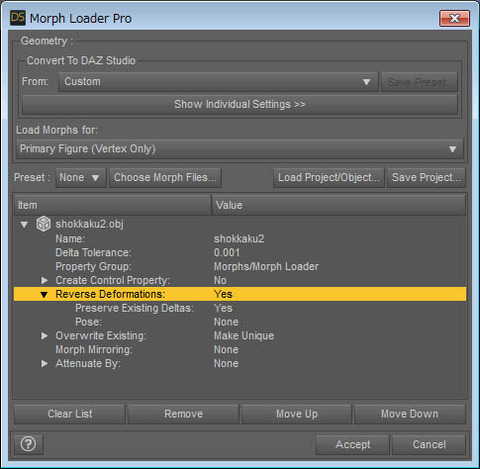Click the help question mark icon

28,444
